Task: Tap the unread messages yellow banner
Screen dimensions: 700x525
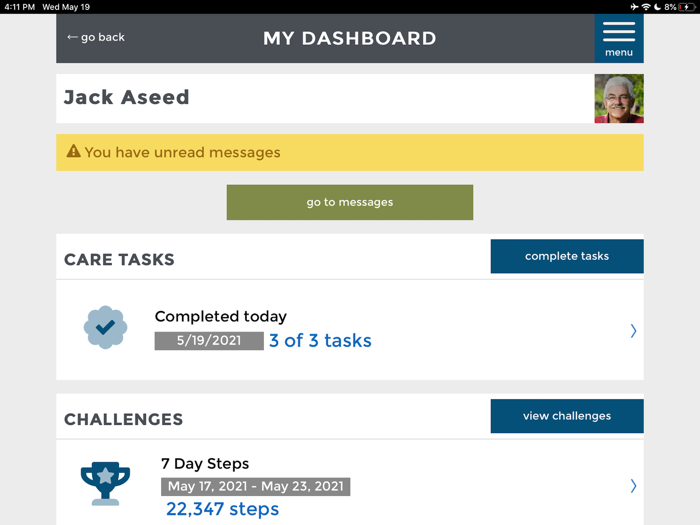Action: click(x=350, y=153)
